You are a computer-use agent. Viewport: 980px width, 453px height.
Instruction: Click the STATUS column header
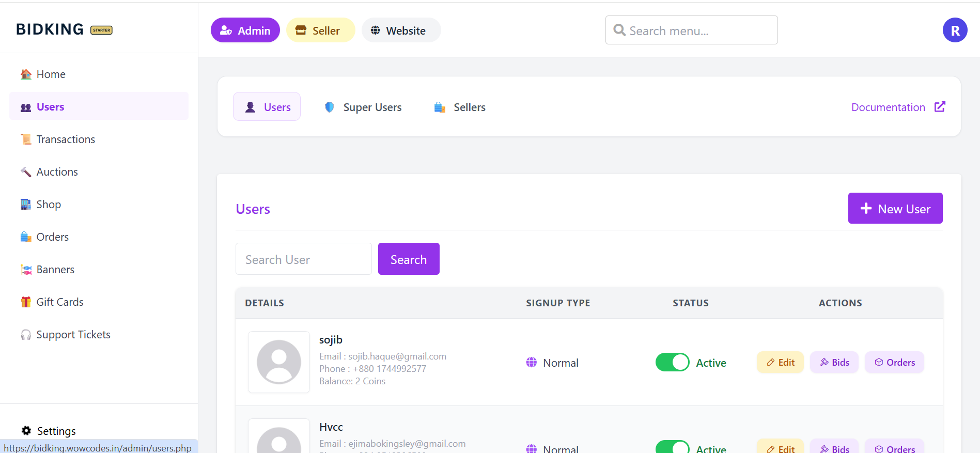(x=691, y=303)
